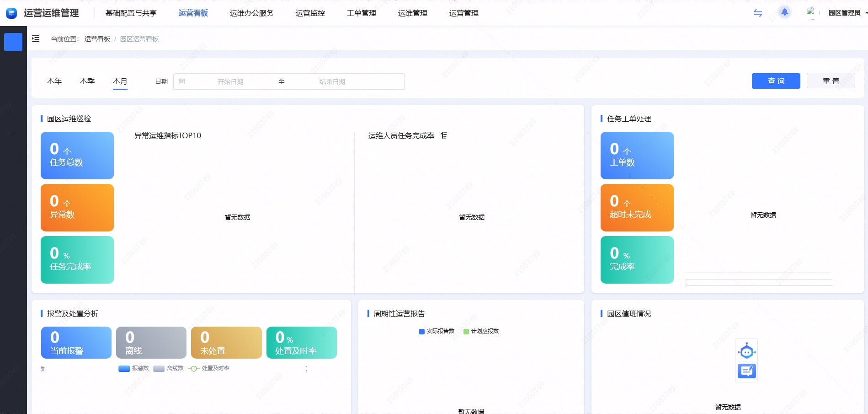
Task: Click the 任务完成率 green card
Action: [x=77, y=260]
